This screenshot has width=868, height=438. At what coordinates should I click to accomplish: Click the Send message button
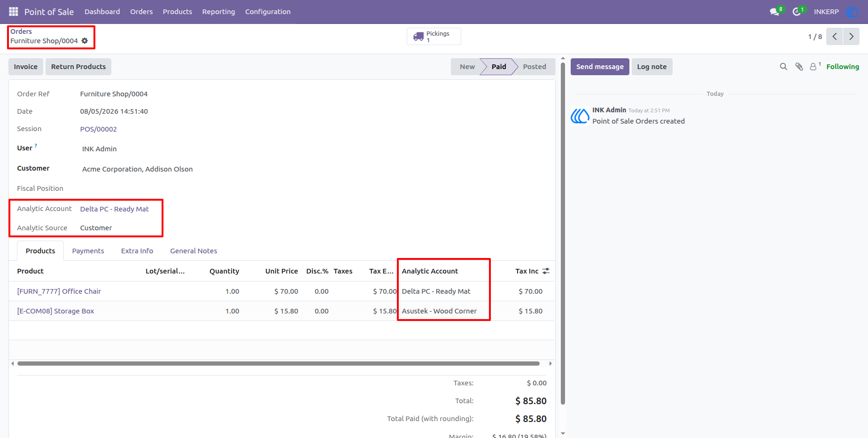(x=600, y=67)
